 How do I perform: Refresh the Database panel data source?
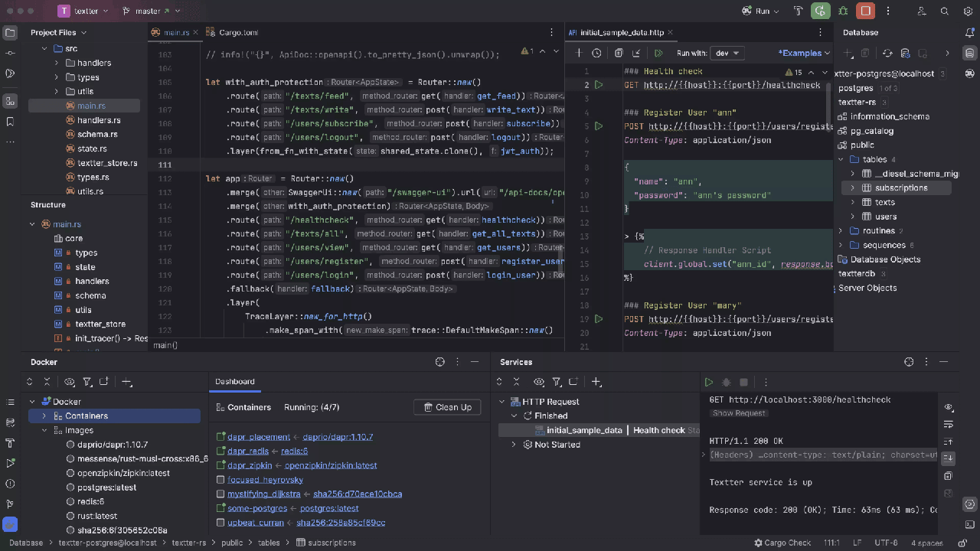(887, 53)
